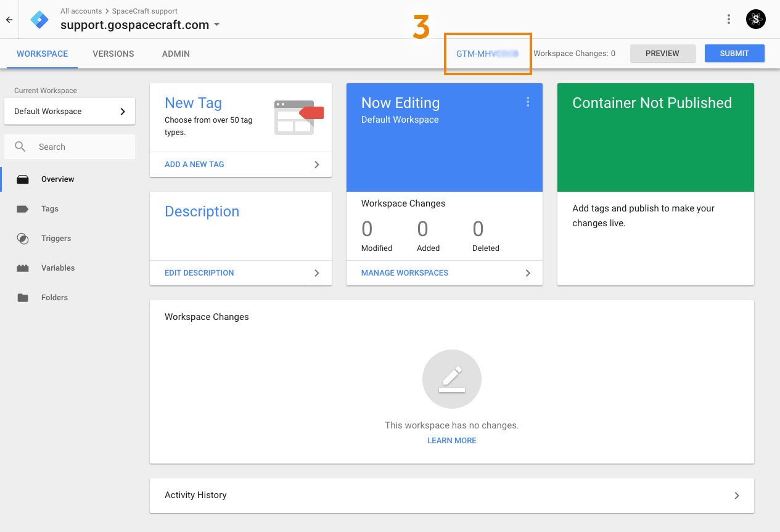Click the Container Not Published heading

[x=652, y=103]
